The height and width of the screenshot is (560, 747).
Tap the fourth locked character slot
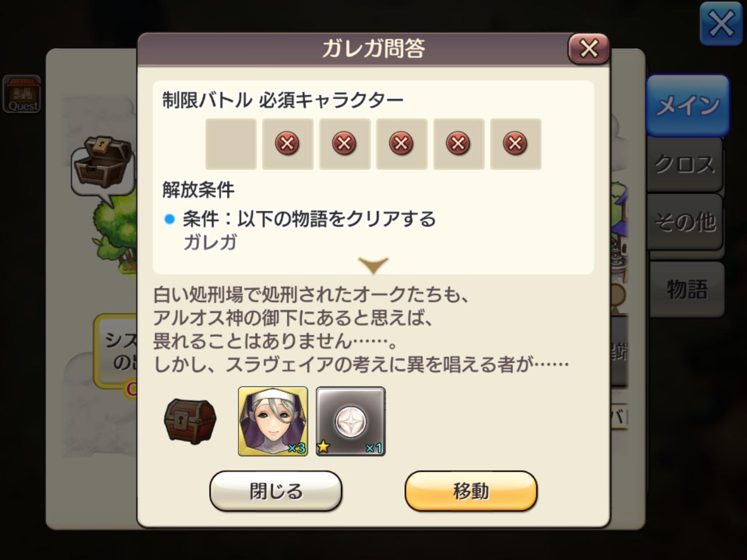point(401,144)
